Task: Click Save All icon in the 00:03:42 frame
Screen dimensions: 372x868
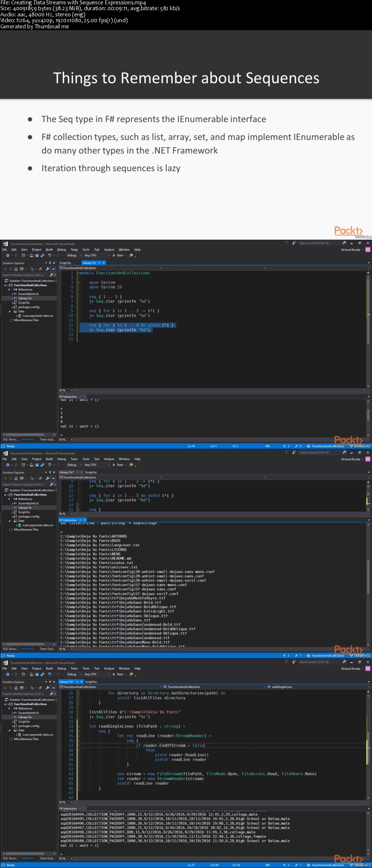Action: (x=42, y=255)
